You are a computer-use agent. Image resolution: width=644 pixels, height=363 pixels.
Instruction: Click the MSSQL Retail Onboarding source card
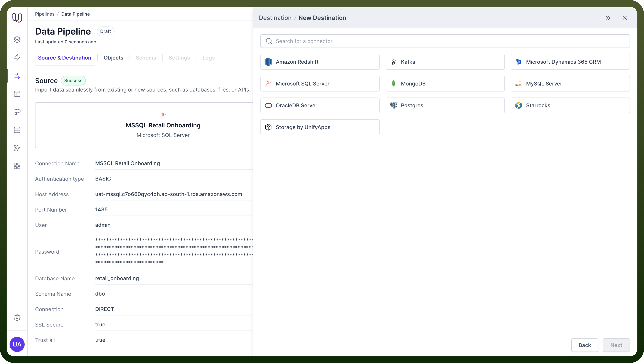tap(144, 125)
